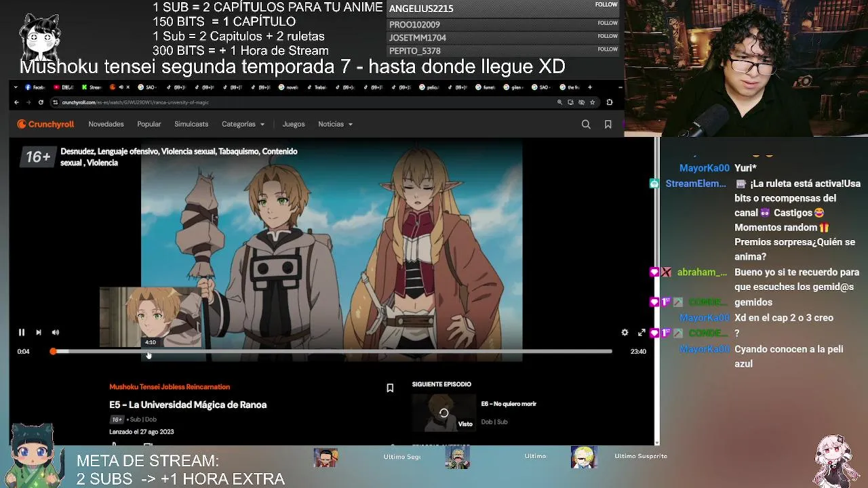Follow PROO102009
Image resolution: width=868 pixels, height=488 pixels.
tap(608, 23)
